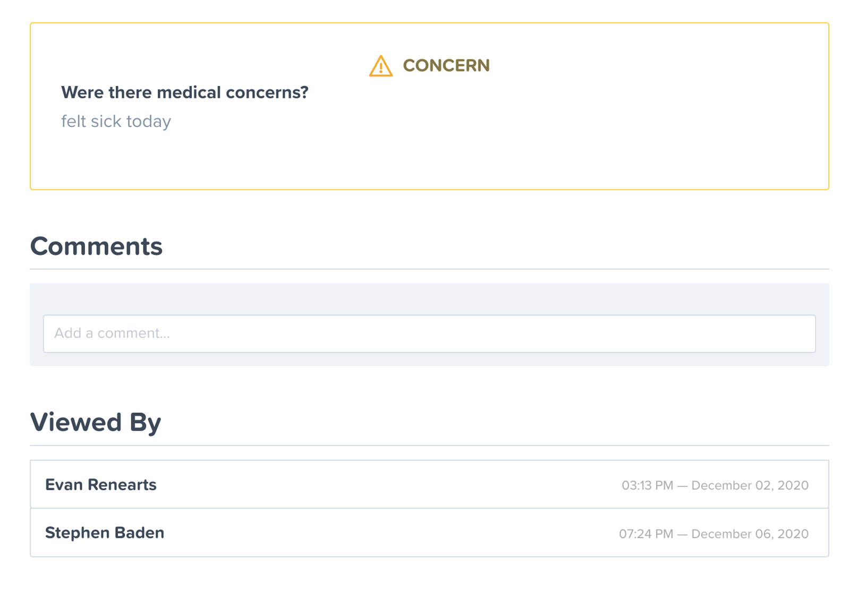Open Stephen Baden viewer entry
This screenshot has width=850, height=616.
click(x=429, y=533)
